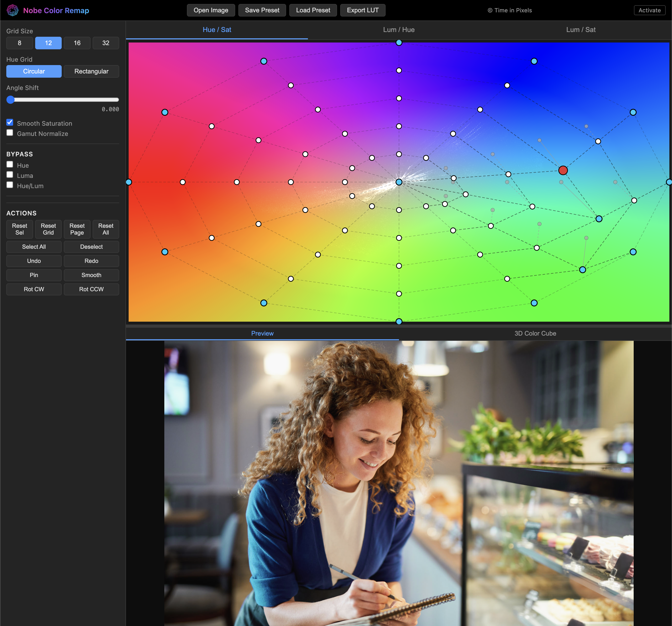Export the LUT
Image resolution: width=672 pixels, height=626 pixels.
[x=362, y=10]
